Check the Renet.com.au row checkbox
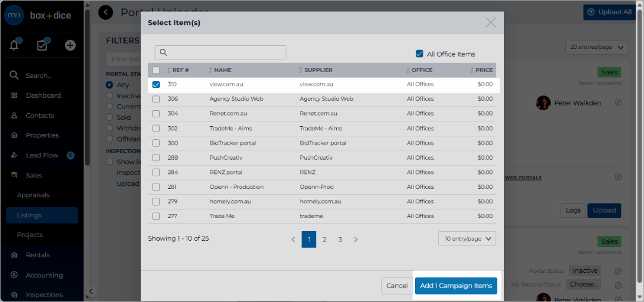The width and height of the screenshot is (644, 302). coord(156,114)
